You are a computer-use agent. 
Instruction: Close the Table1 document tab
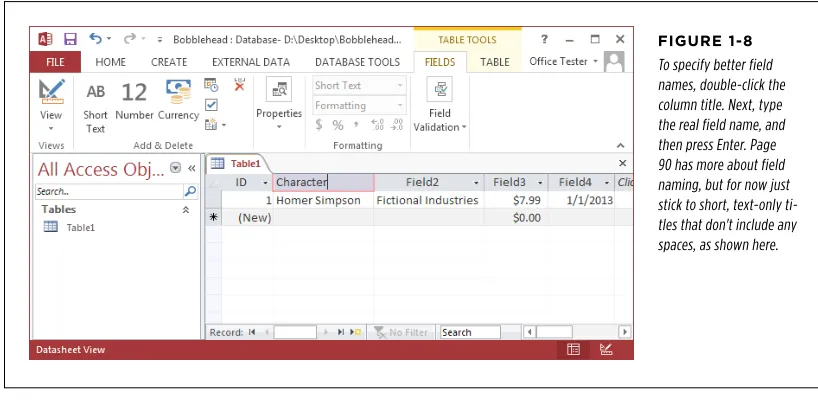point(622,163)
